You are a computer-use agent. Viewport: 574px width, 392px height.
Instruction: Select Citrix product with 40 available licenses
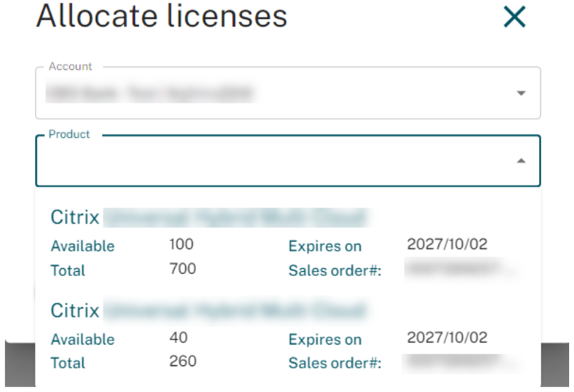click(210, 310)
